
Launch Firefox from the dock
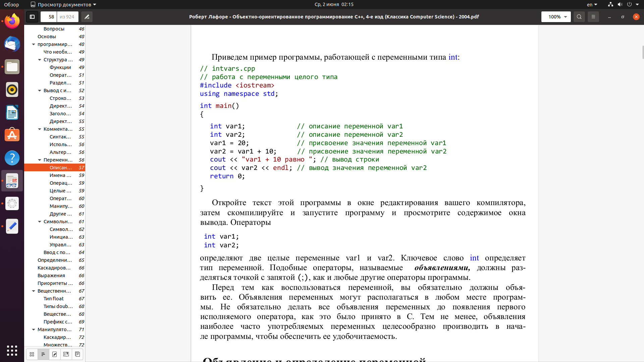[12, 21]
